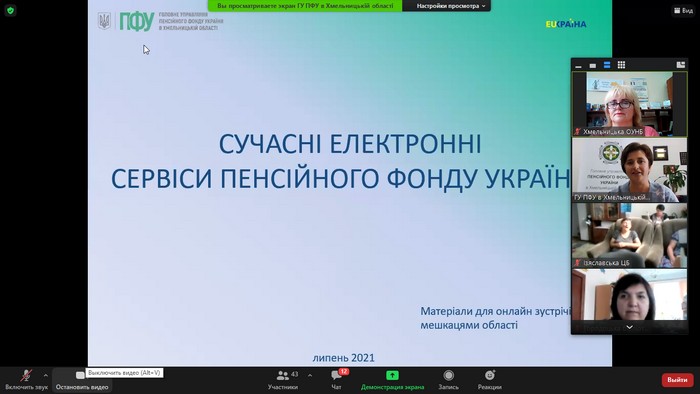Select Ізяславська ЦБ participant video tile
The height and width of the screenshot is (394, 700).
click(629, 235)
